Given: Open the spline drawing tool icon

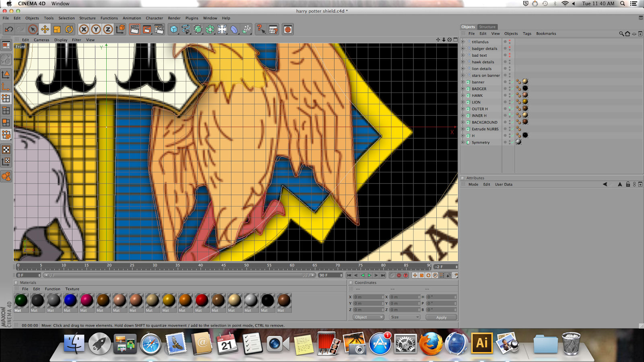Looking at the screenshot, I should click(x=186, y=29).
